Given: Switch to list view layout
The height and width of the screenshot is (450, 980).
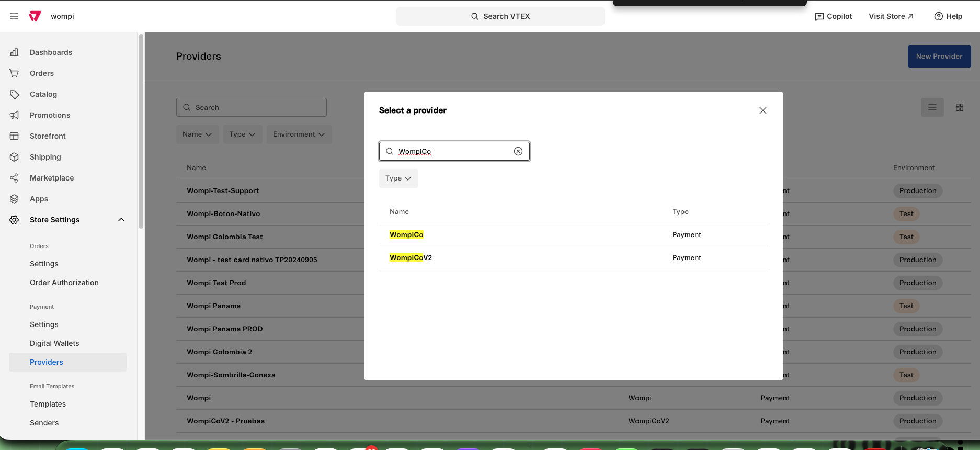Looking at the screenshot, I should coord(932,107).
